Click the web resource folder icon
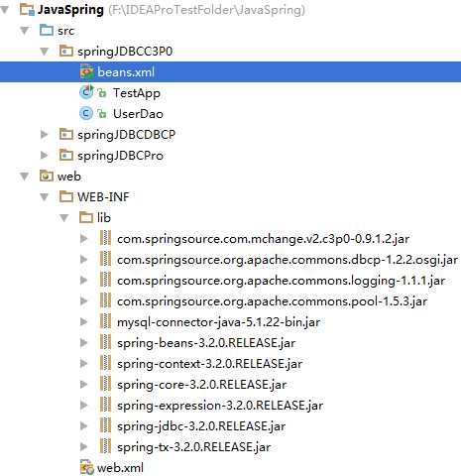Screen dimensions: 461x476 pos(47,176)
